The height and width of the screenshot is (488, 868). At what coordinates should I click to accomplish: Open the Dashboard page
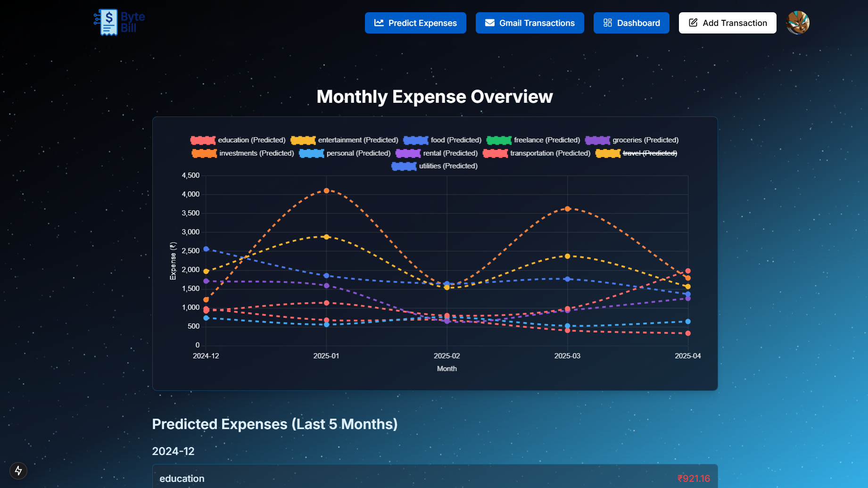[x=631, y=23]
